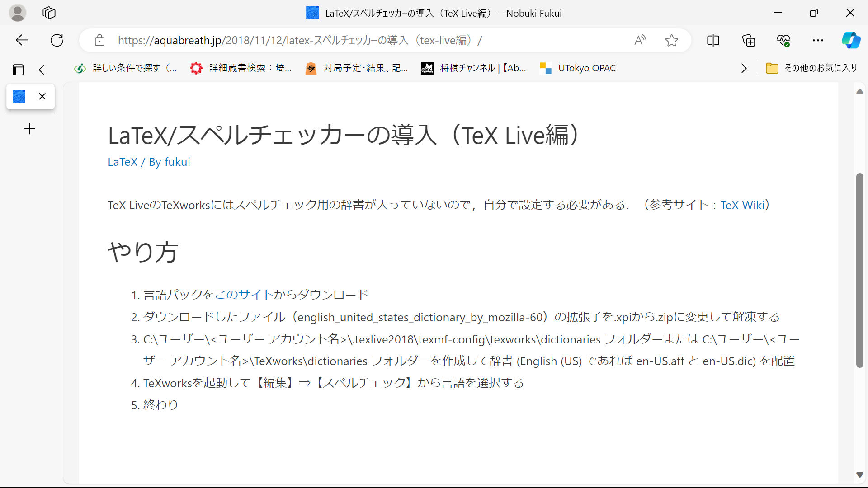Open UTokyo OPAC bookmark
868x488 pixels.
[x=578, y=68]
